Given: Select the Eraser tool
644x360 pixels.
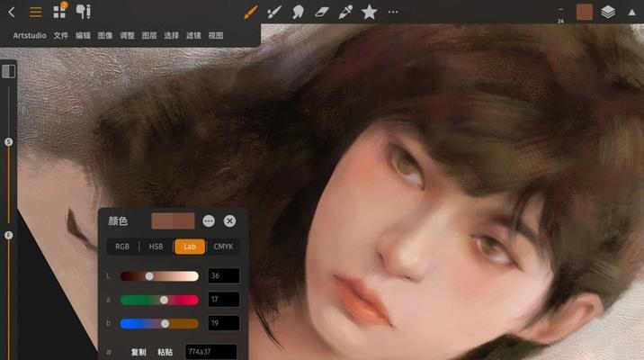Looking at the screenshot, I should [322, 12].
